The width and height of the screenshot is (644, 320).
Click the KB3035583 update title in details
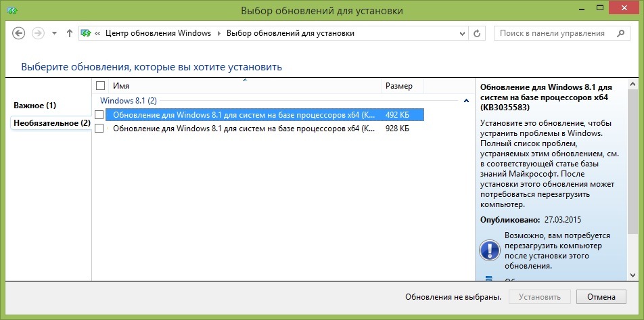coord(547,98)
